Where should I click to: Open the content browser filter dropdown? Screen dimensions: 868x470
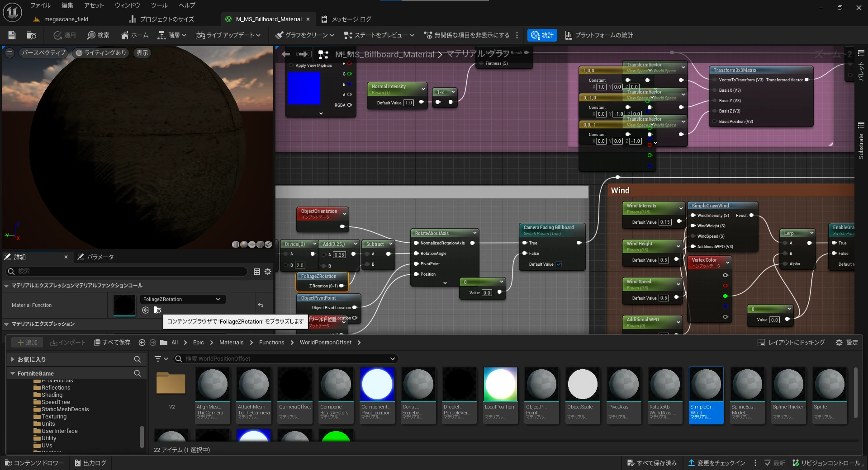click(x=161, y=359)
